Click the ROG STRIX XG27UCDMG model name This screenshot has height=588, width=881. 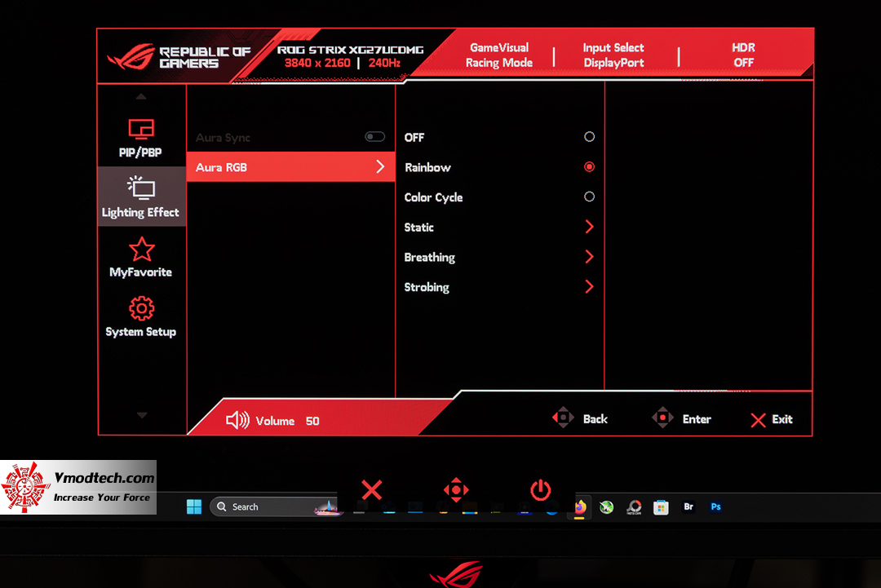click(351, 50)
